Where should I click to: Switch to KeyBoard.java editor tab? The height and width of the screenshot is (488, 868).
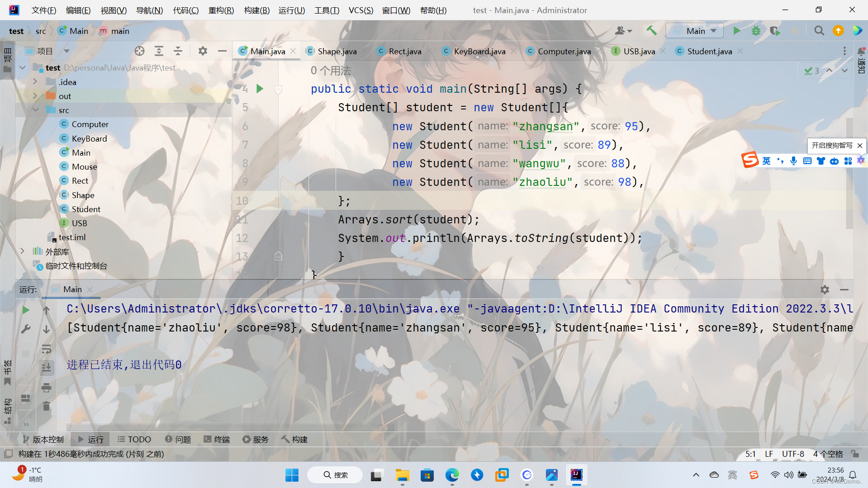(479, 51)
